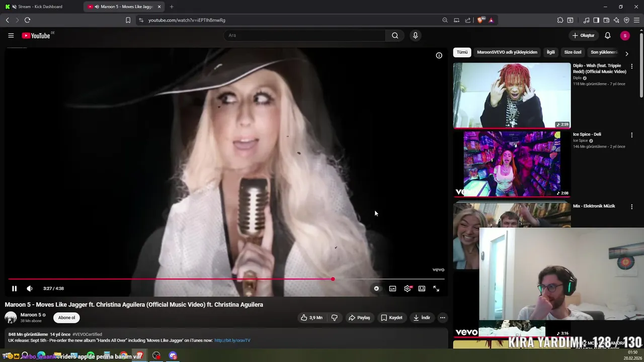Open Ice Spice - Deli thumbnail

pos(512,164)
